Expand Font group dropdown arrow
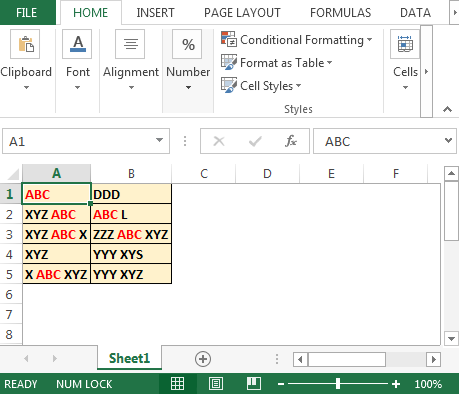Image resolution: width=459 pixels, height=394 pixels. coord(77,87)
